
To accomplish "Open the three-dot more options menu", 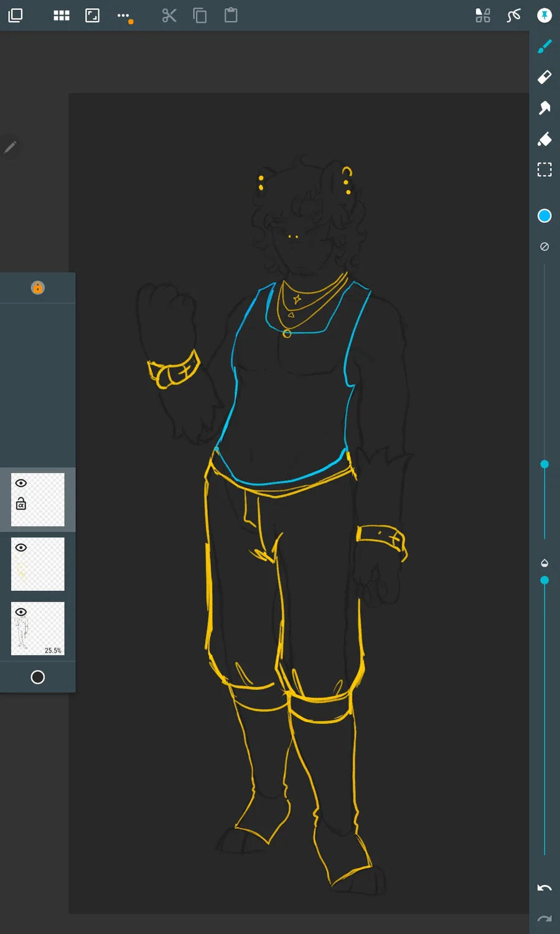I will (123, 16).
